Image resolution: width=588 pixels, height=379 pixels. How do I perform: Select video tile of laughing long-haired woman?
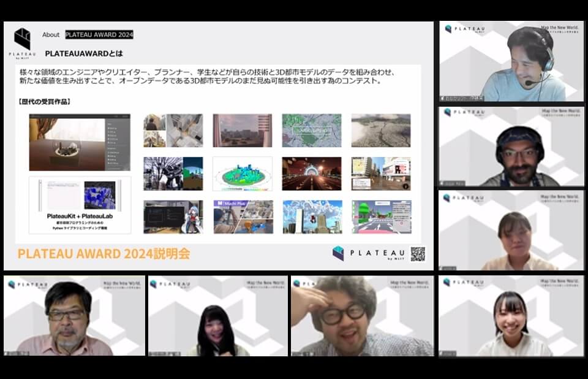pos(218,315)
